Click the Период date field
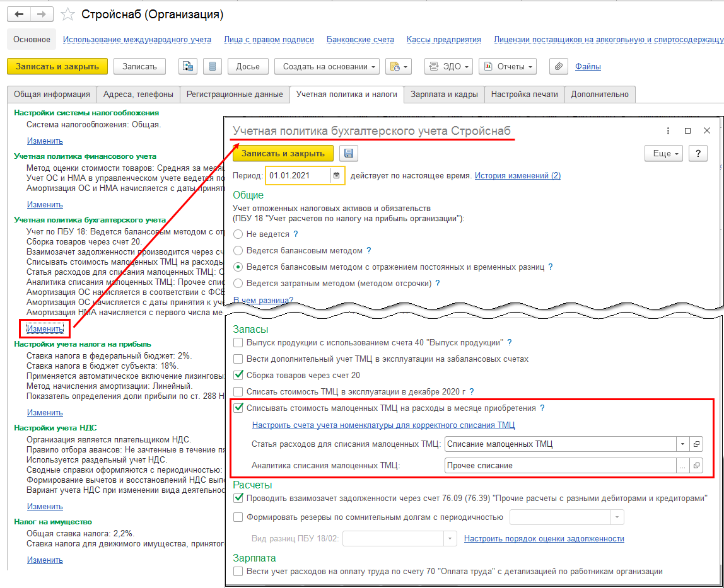 tap(298, 175)
